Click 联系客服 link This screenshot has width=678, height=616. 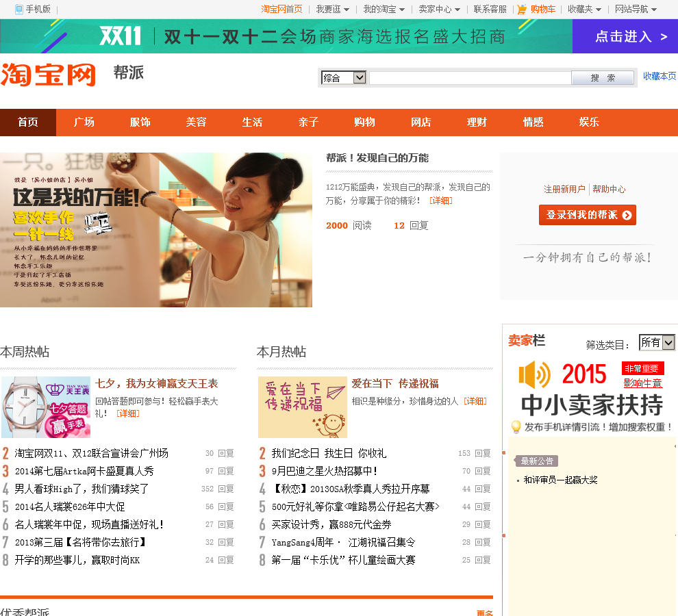[490, 9]
